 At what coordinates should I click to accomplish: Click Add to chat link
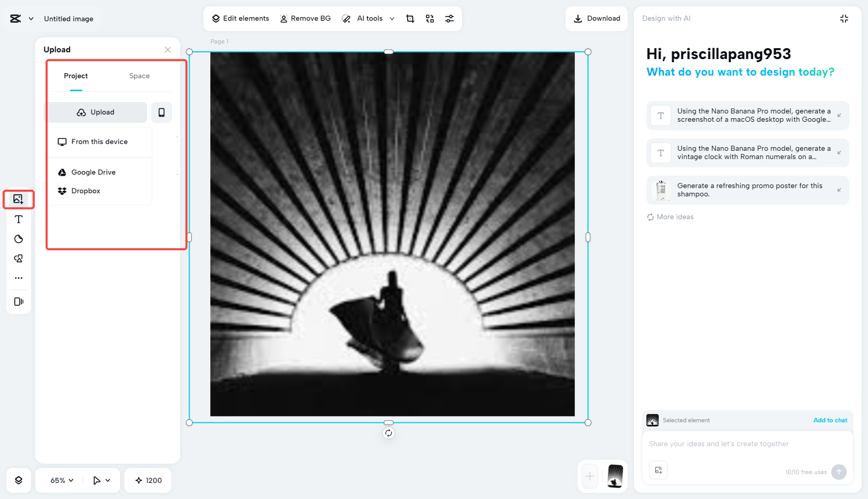[x=830, y=420]
